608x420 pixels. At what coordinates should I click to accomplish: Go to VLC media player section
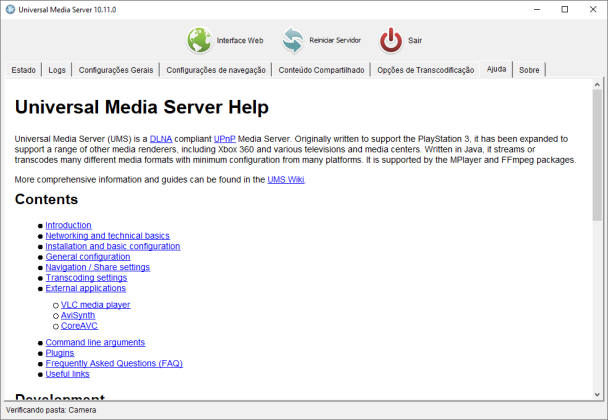point(95,304)
